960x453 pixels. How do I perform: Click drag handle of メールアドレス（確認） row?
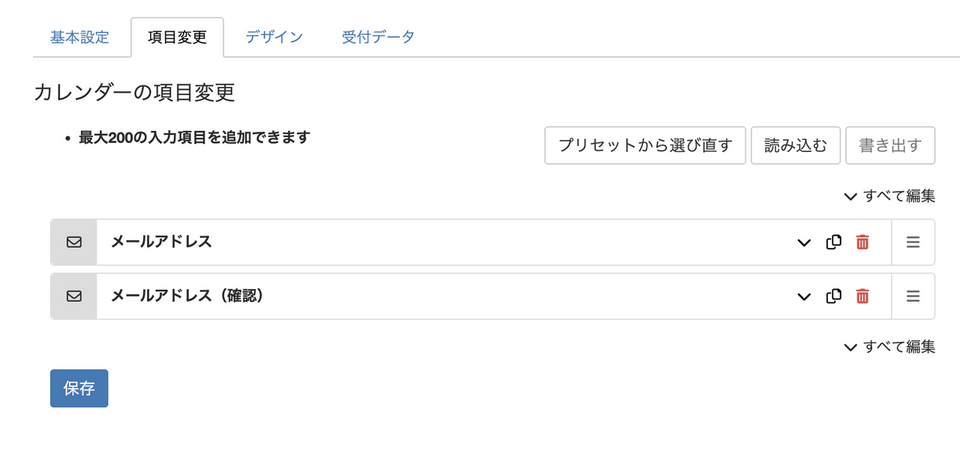(x=912, y=296)
